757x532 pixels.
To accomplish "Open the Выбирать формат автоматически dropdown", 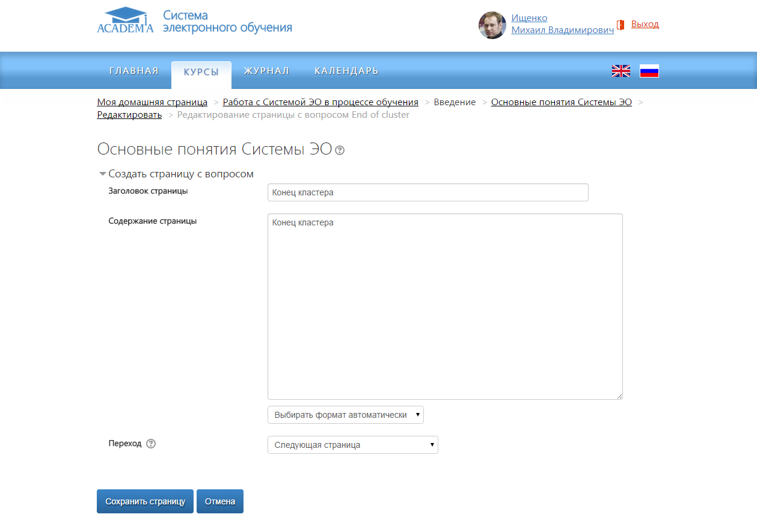I will [x=345, y=415].
